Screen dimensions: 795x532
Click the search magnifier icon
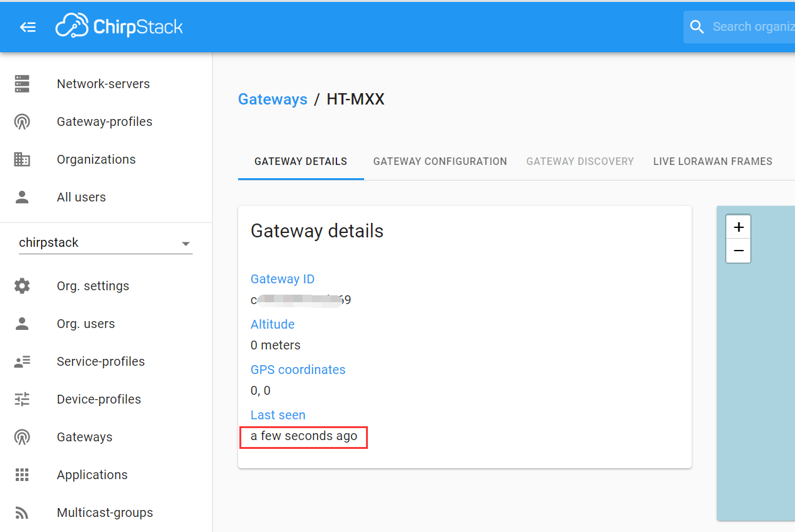(697, 27)
